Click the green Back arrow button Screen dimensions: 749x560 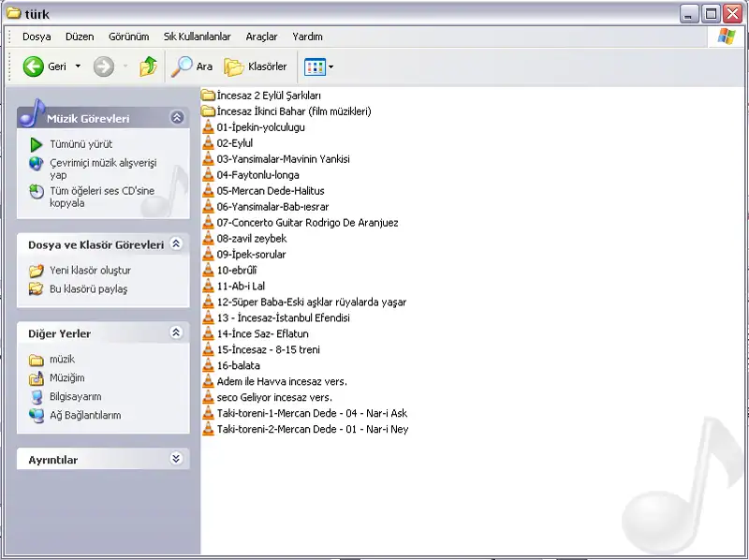pyautogui.click(x=34, y=66)
